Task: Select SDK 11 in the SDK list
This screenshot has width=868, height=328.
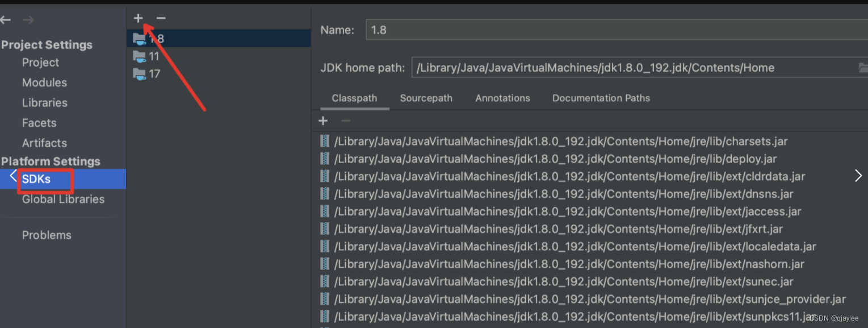Action: tap(153, 56)
